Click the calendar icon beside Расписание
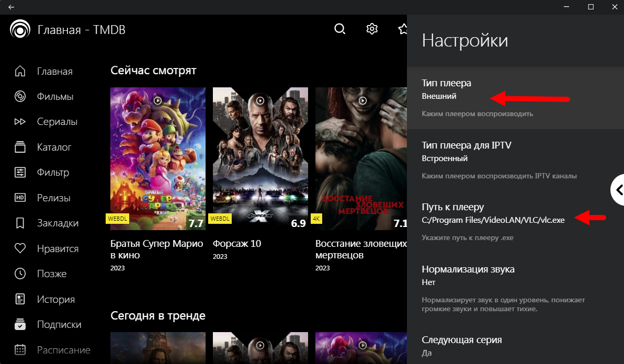This screenshot has height=364, width=624. (20, 350)
